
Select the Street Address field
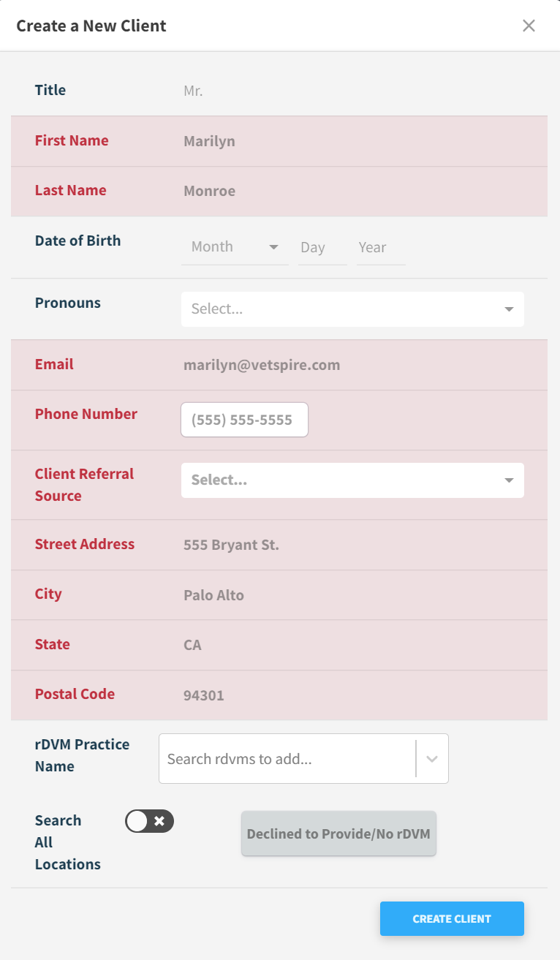[351, 545]
